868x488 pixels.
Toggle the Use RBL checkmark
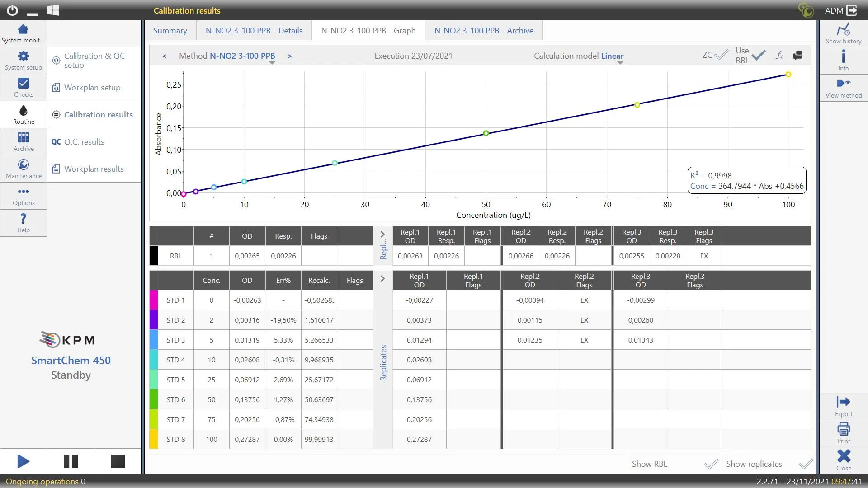(758, 55)
